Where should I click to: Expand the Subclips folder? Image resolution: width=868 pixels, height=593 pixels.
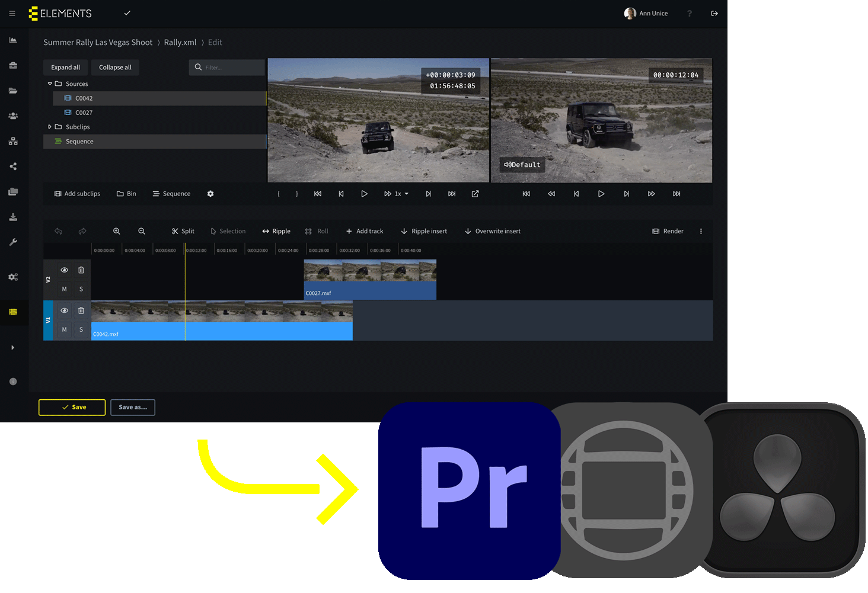tap(50, 127)
